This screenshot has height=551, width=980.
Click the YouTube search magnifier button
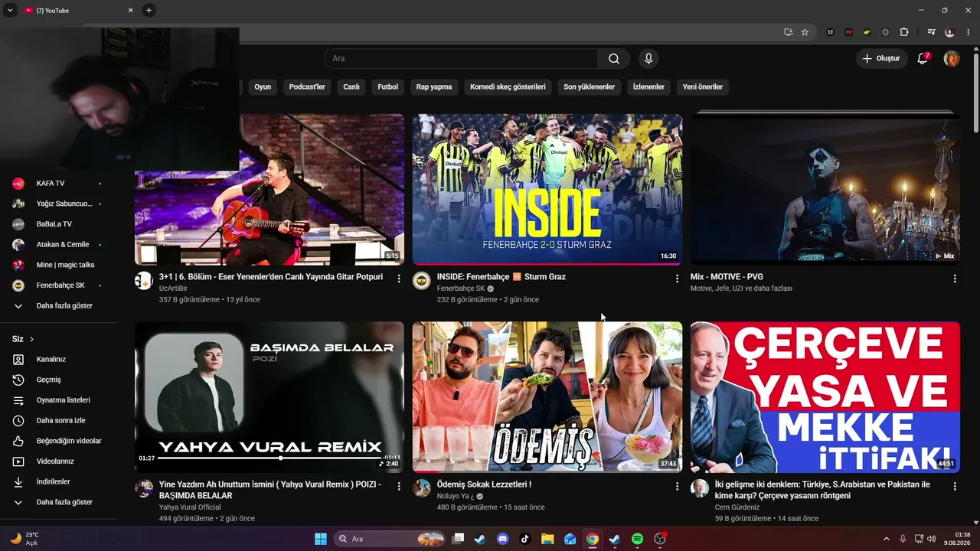click(x=614, y=59)
